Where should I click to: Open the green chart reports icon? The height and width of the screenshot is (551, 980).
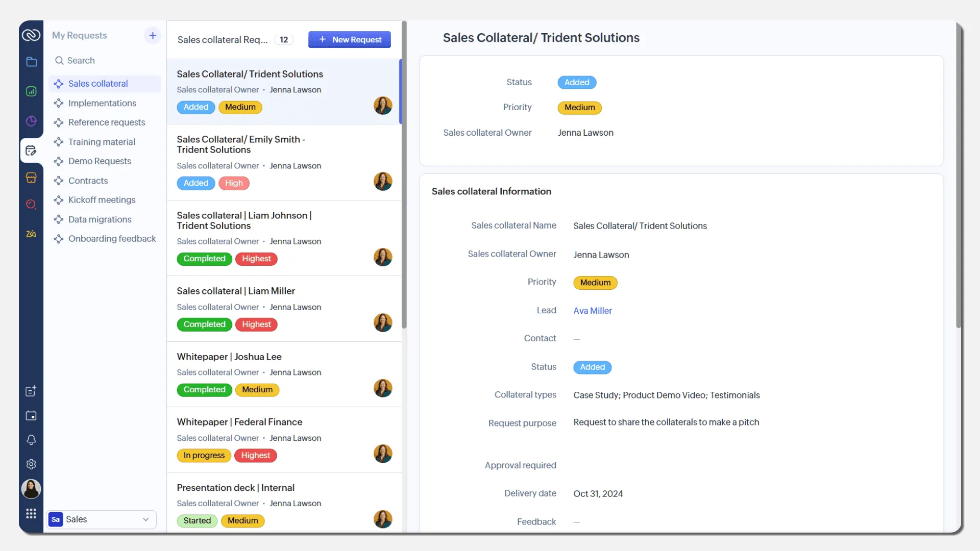click(31, 91)
